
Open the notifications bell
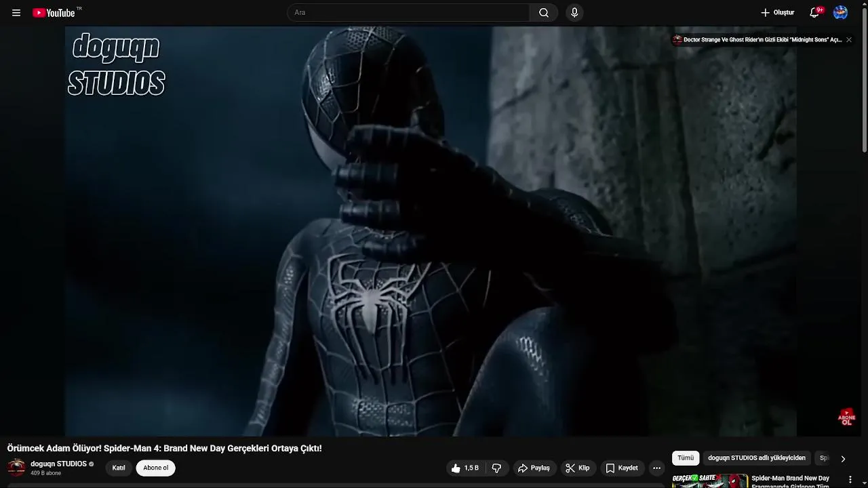pos(815,13)
